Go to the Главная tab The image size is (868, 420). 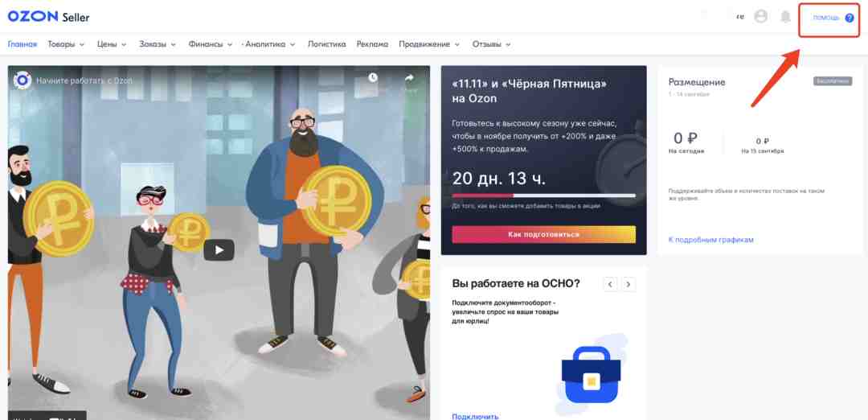coord(23,44)
